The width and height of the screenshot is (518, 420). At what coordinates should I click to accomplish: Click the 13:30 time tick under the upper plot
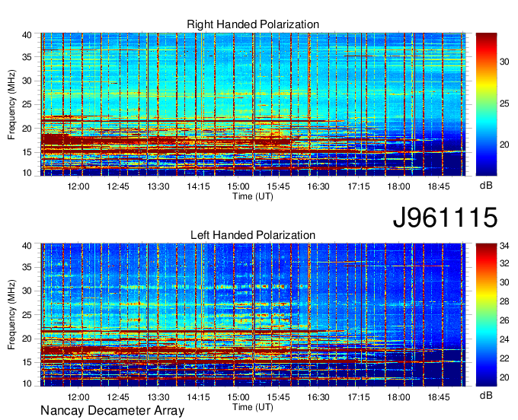(158, 186)
